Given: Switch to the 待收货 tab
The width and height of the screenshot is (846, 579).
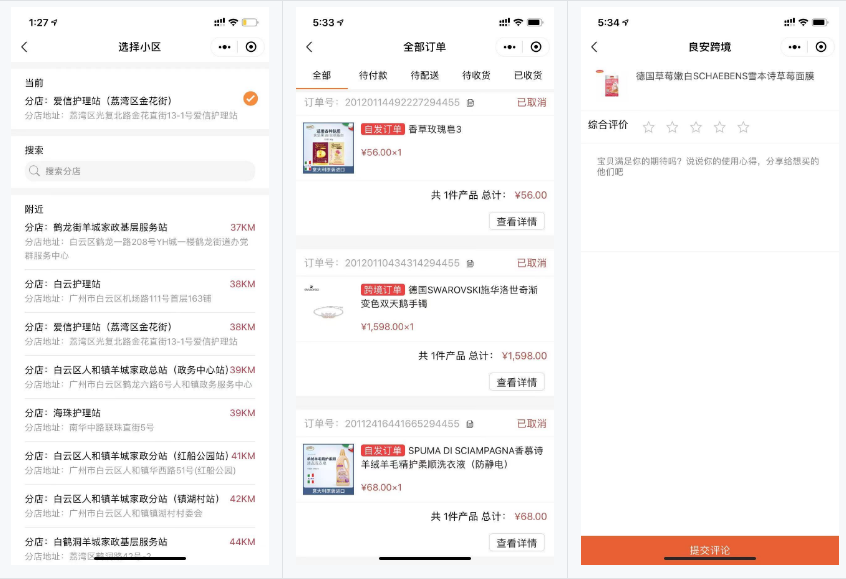Looking at the screenshot, I should coord(476,76).
